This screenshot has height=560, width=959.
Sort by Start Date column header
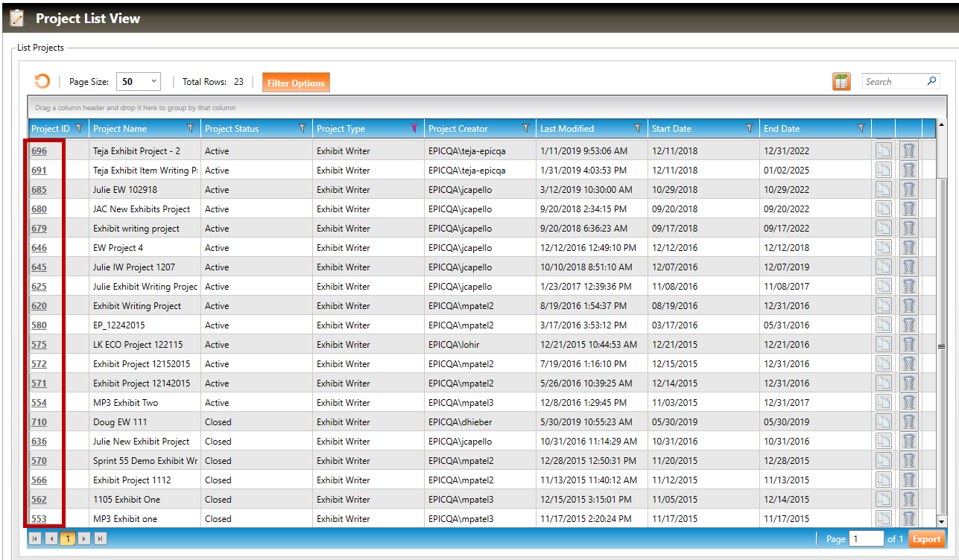click(x=671, y=129)
